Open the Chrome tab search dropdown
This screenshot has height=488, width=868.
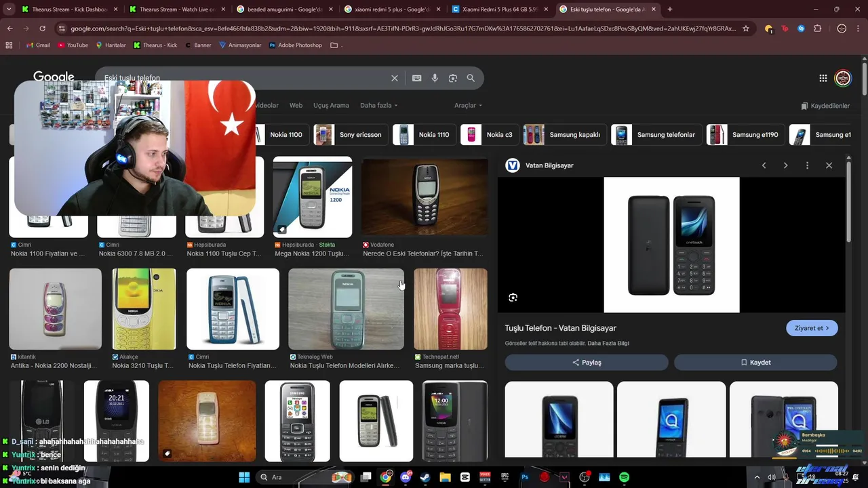click(x=9, y=9)
